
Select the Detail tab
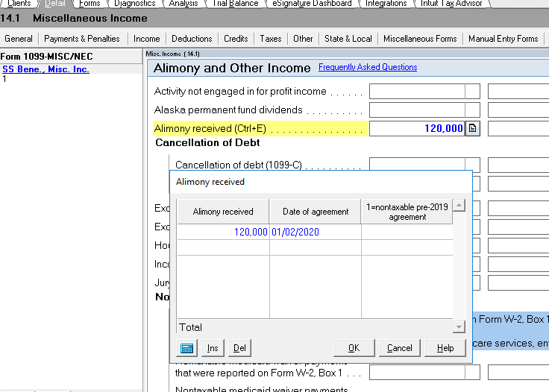point(55,4)
